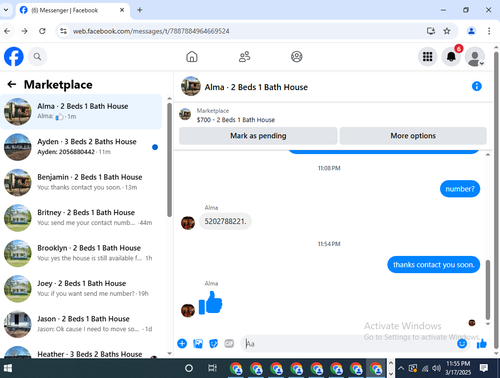Click Mark as pending button

click(x=258, y=136)
